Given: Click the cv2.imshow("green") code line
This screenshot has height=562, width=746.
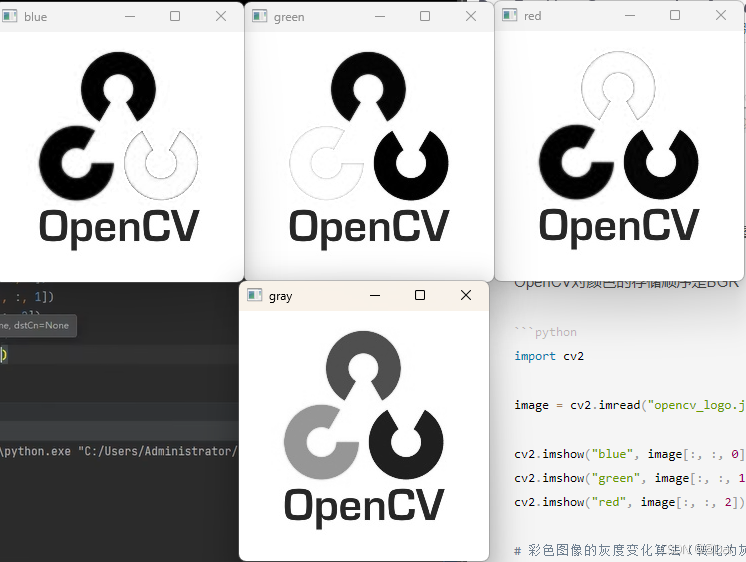Looking at the screenshot, I should pyautogui.click(x=629, y=478).
